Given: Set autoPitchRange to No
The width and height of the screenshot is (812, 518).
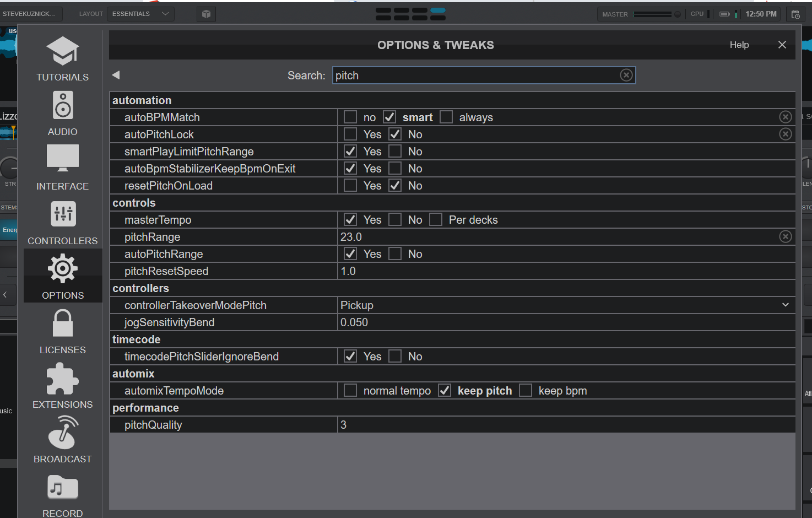Looking at the screenshot, I should [x=395, y=253].
